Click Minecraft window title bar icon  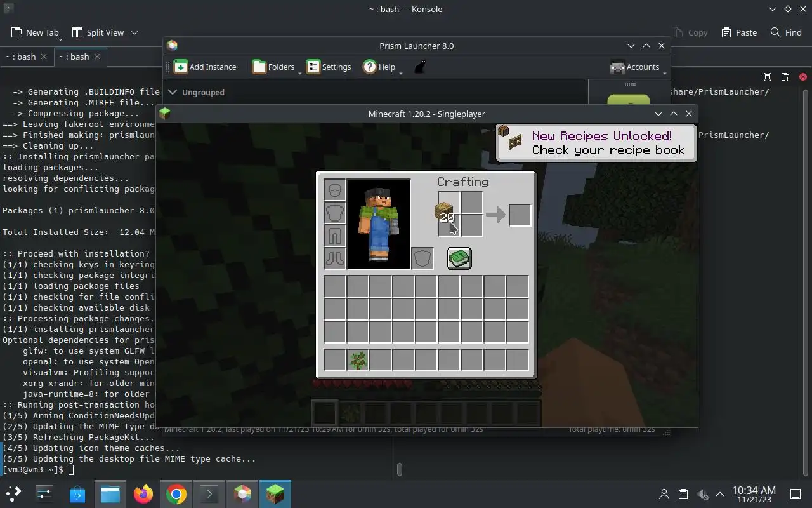click(x=165, y=114)
